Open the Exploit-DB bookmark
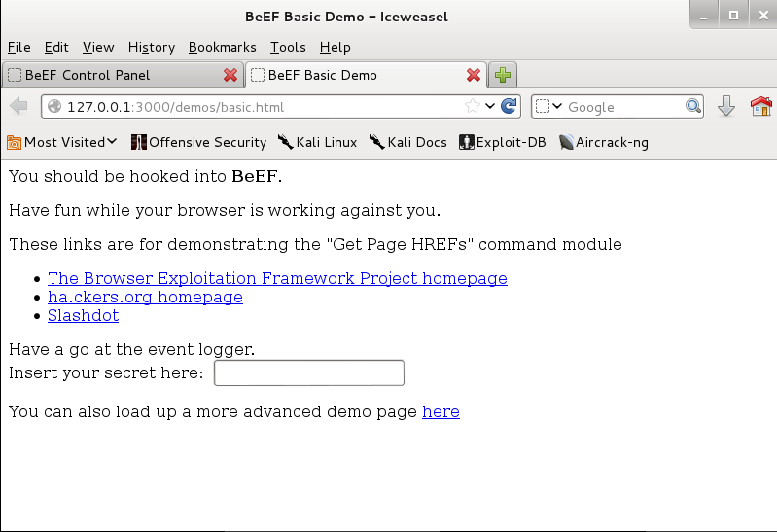The image size is (777, 532). point(503,142)
